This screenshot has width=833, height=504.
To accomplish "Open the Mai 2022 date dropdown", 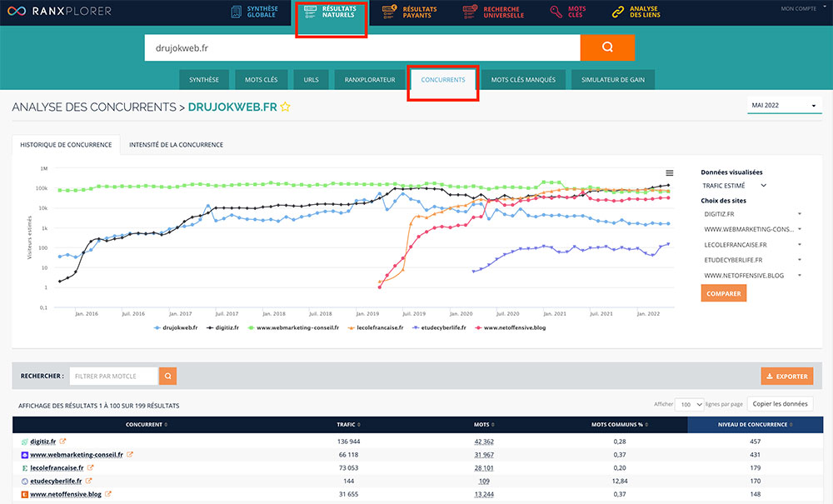I will click(x=784, y=105).
